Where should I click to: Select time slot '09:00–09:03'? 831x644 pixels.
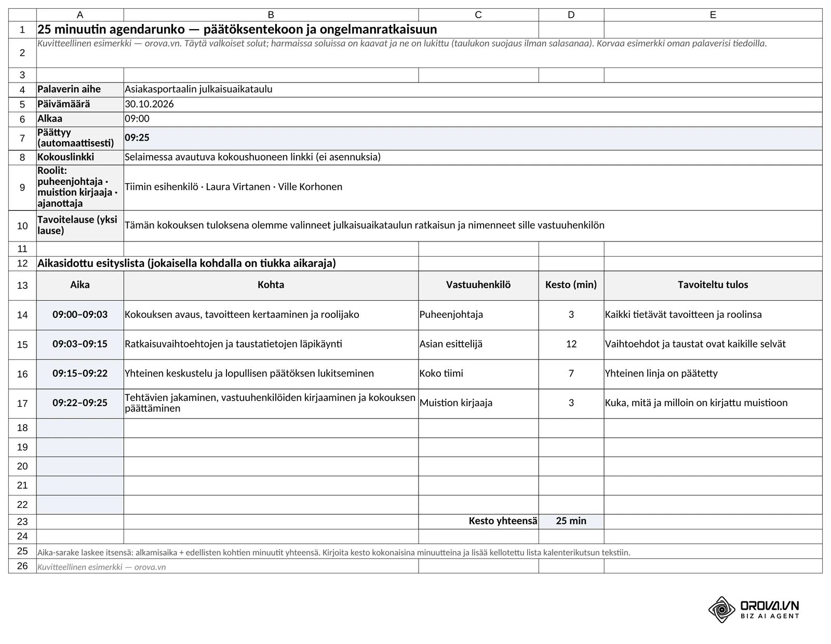[x=80, y=315]
